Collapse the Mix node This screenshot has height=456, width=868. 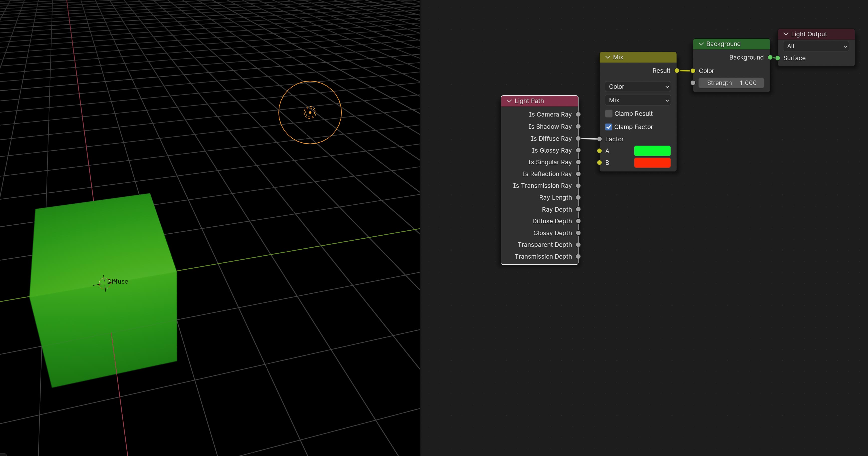point(608,57)
